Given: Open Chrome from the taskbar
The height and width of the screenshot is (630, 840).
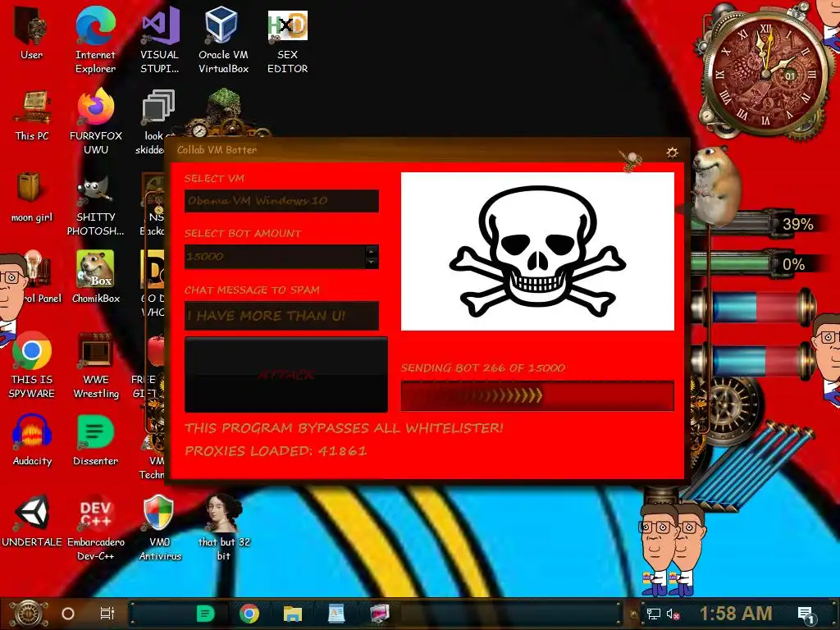Looking at the screenshot, I should 249,614.
